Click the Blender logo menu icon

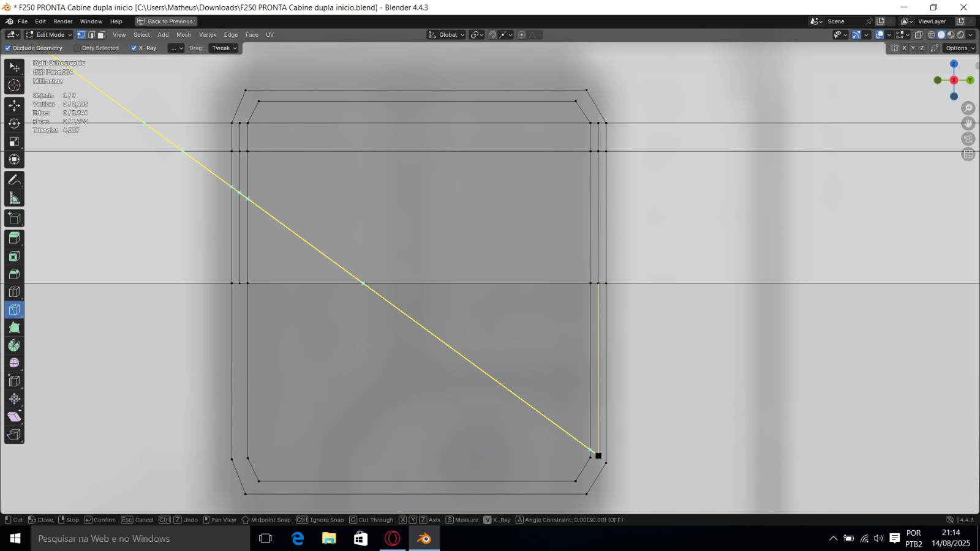(x=9, y=21)
